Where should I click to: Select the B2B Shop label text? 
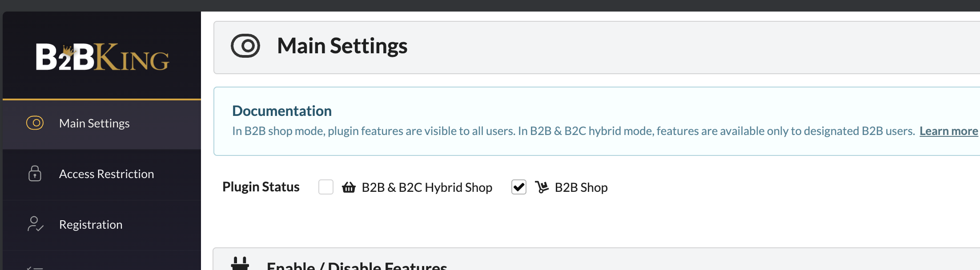(581, 187)
